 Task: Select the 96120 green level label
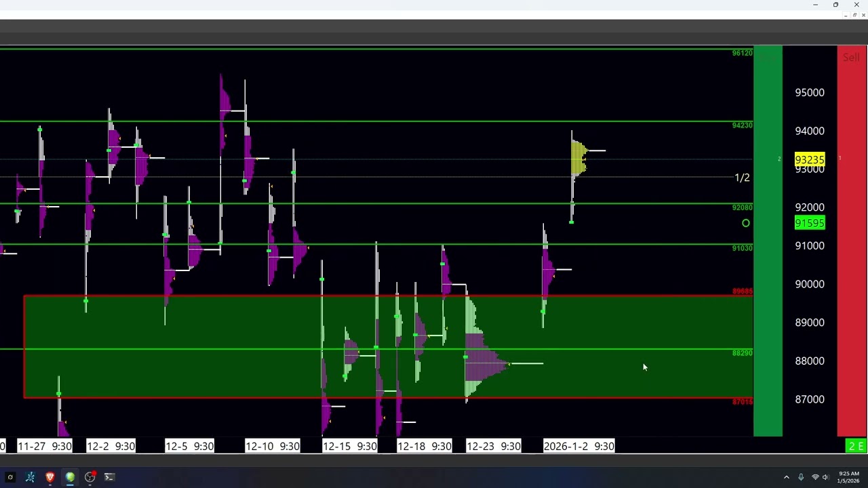(x=742, y=53)
